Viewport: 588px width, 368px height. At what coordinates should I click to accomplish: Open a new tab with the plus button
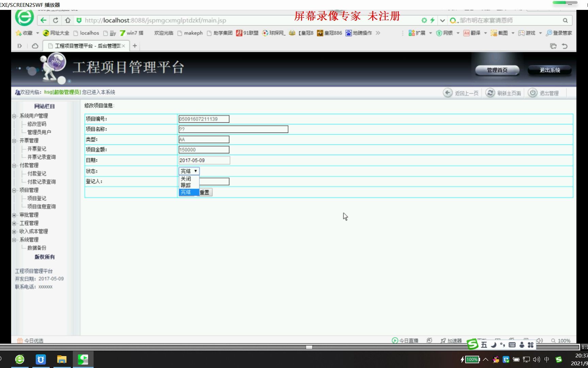[134, 45]
